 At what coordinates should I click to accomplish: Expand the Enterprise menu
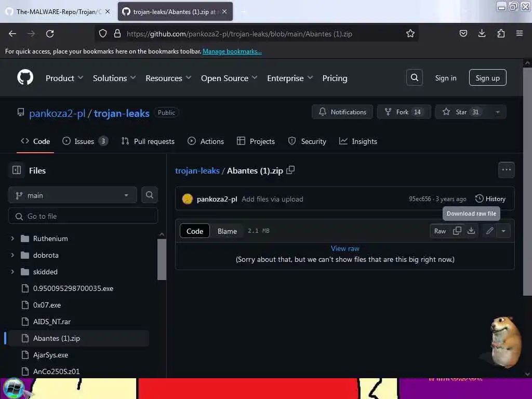click(x=290, y=78)
